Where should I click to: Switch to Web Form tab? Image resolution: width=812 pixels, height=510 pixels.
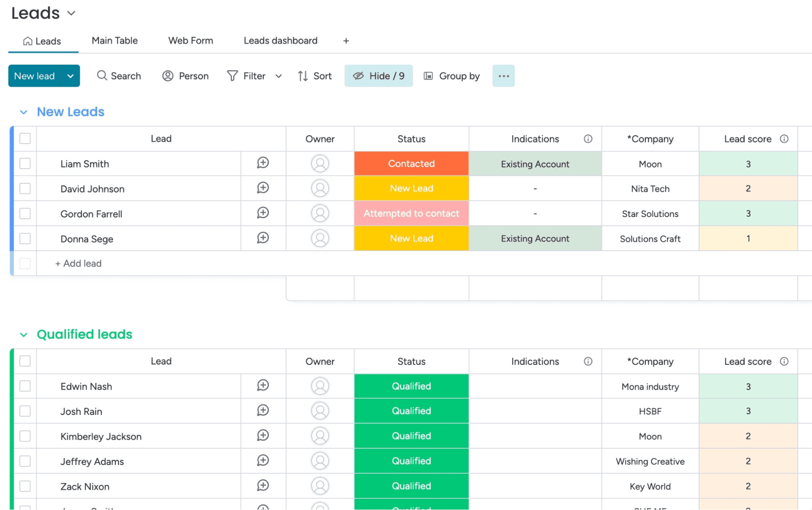click(x=191, y=41)
